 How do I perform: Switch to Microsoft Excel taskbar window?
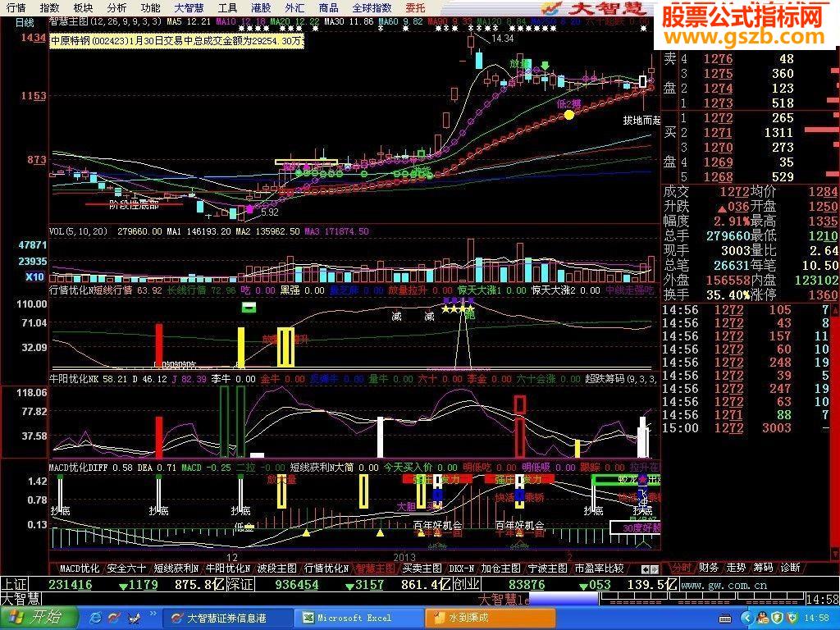coord(359,618)
